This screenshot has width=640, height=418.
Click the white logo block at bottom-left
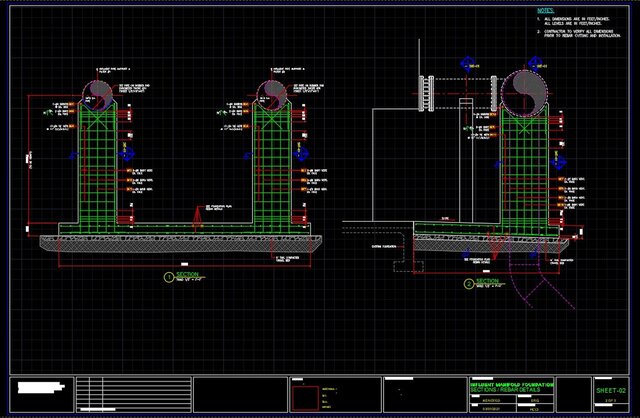coord(41,394)
